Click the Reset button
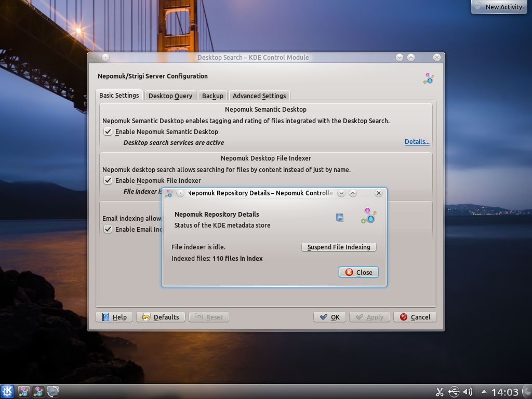This screenshot has height=399, width=532. pyautogui.click(x=209, y=317)
